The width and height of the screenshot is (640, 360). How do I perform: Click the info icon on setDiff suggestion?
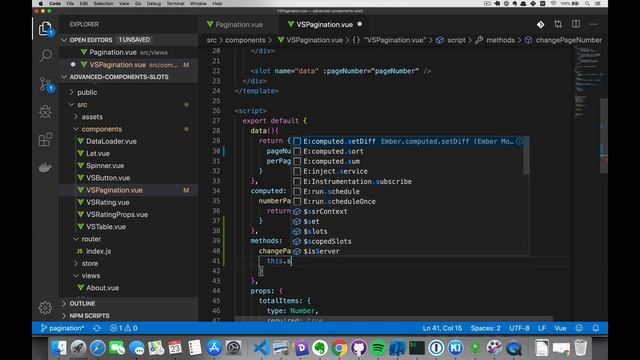click(x=519, y=141)
